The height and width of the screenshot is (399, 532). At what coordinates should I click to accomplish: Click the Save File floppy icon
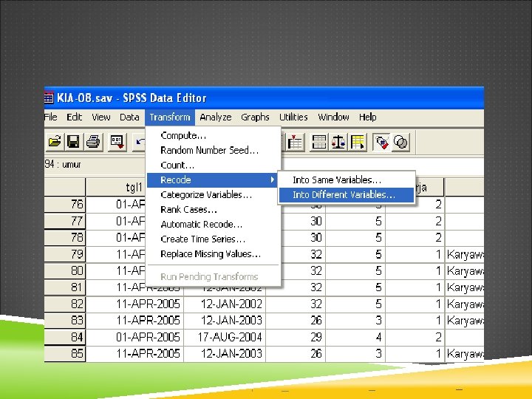[x=73, y=141]
